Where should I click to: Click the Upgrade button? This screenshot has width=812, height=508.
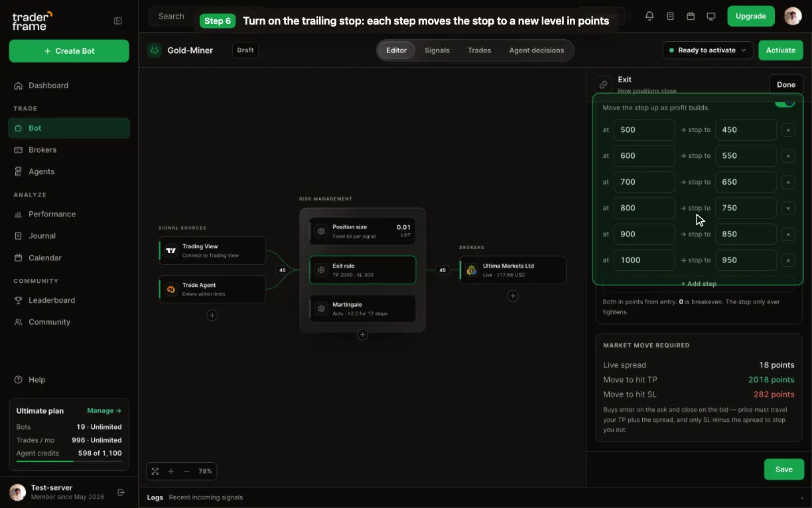(x=751, y=16)
